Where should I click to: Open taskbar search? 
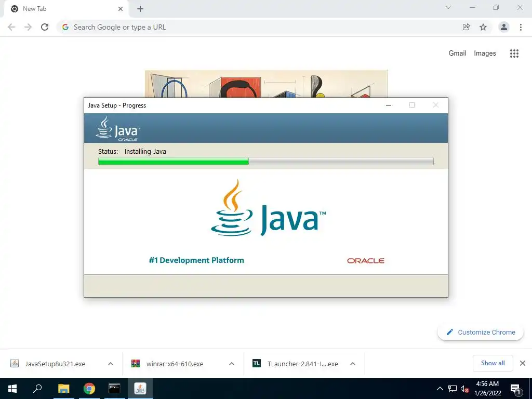coord(37,389)
